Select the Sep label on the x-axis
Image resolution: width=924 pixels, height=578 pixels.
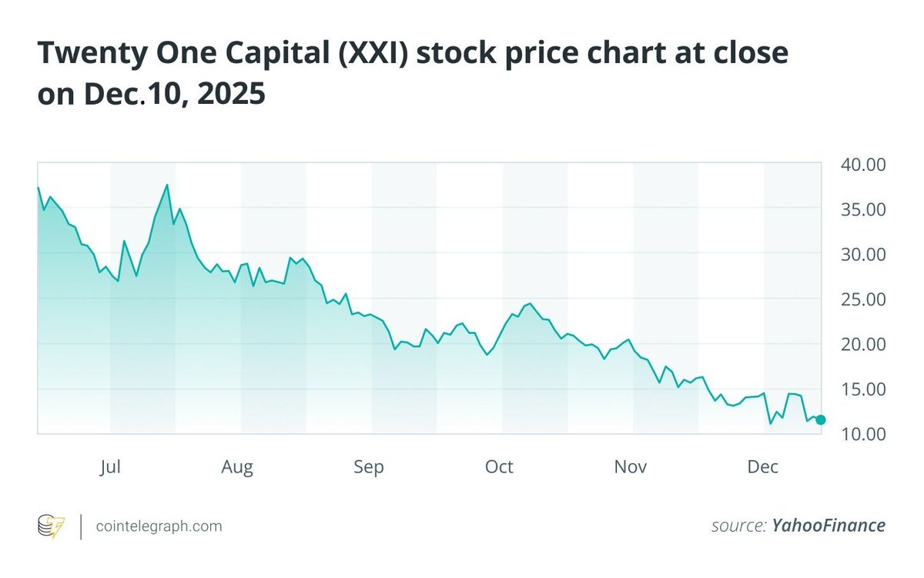point(369,467)
